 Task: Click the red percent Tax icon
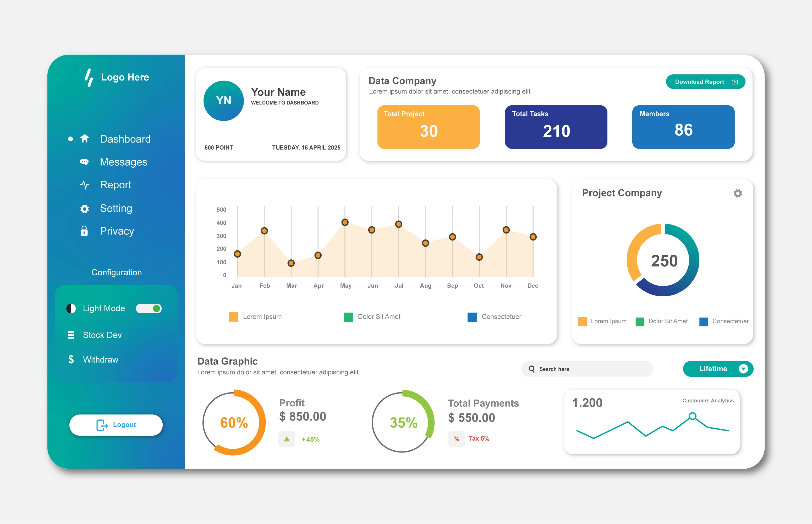457,439
